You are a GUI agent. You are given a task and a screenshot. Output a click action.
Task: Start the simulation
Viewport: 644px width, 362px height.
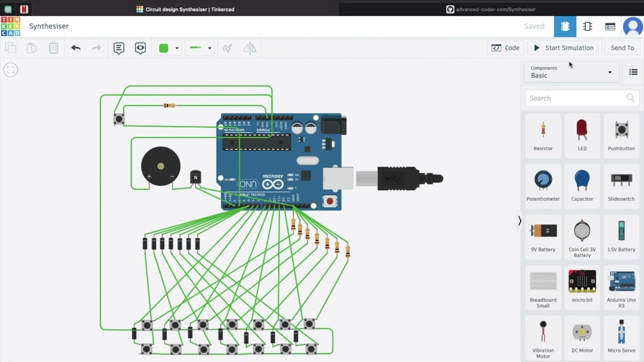pyautogui.click(x=563, y=48)
